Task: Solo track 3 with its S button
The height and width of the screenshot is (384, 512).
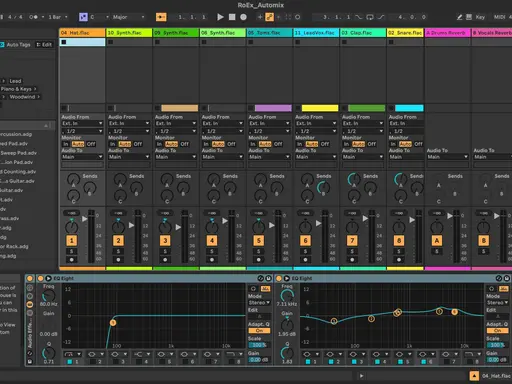Action: click(165, 251)
